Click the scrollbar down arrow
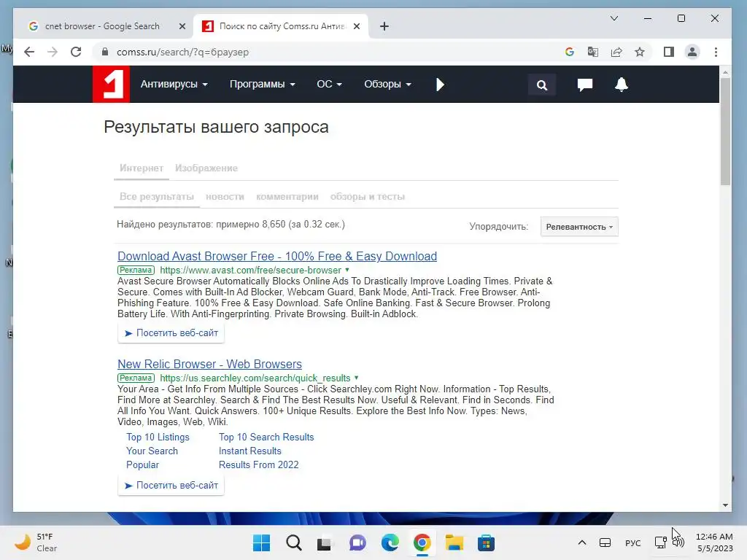 point(725,505)
